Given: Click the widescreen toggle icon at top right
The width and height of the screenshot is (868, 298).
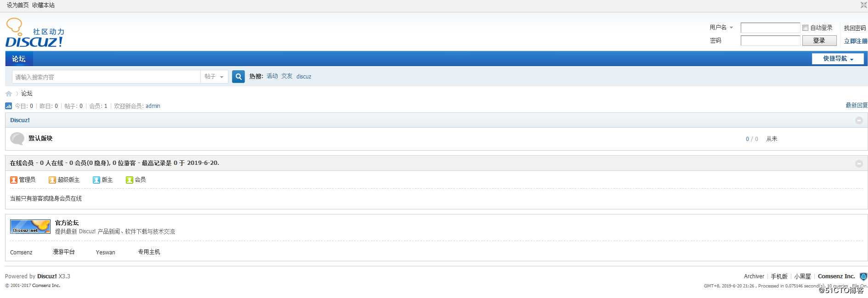Looking at the screenshot, I should tap(864, 5).
